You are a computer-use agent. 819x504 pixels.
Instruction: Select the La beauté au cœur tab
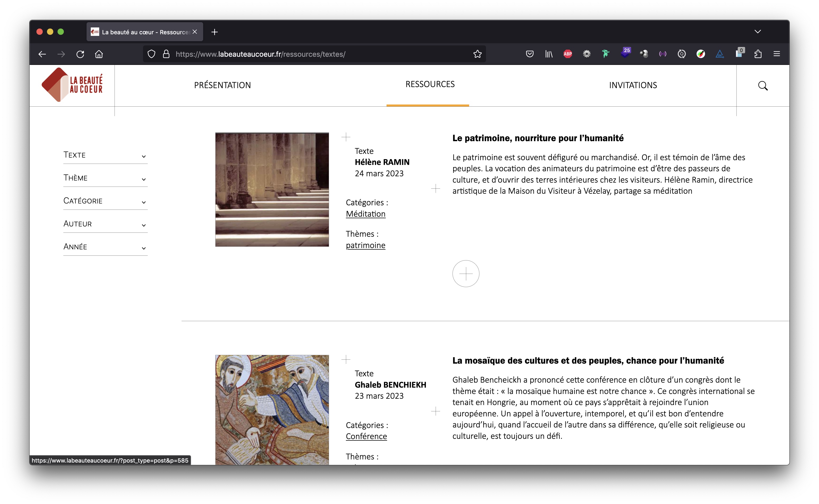click(145, 32)
